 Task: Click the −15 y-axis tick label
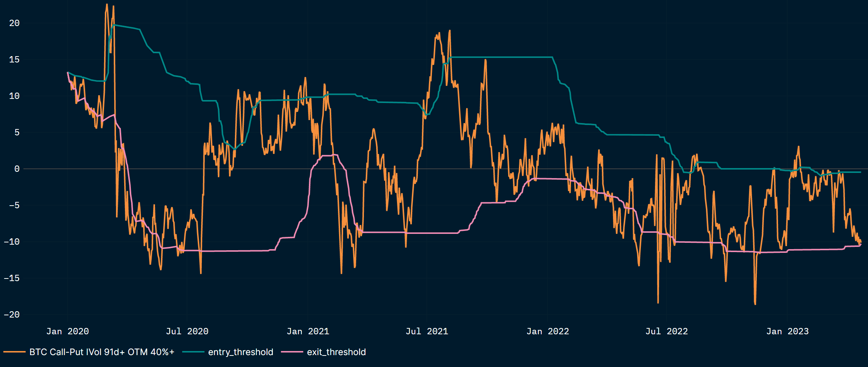pyautogui.click(x=12, y=278)
